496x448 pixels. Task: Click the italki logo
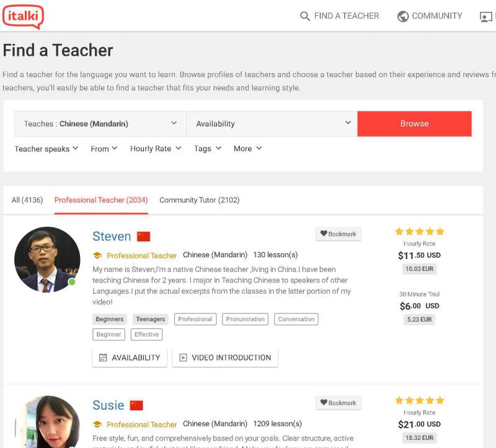[23, 17]
